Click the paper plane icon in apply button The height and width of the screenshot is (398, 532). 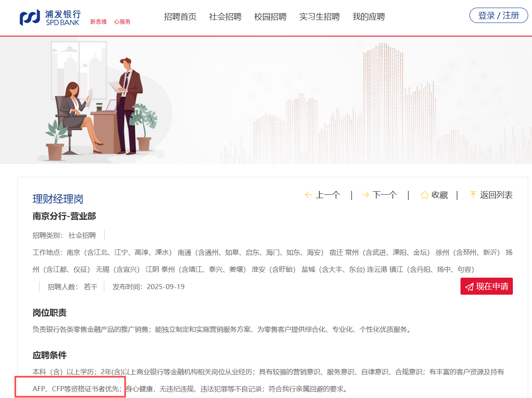(469, 287)
